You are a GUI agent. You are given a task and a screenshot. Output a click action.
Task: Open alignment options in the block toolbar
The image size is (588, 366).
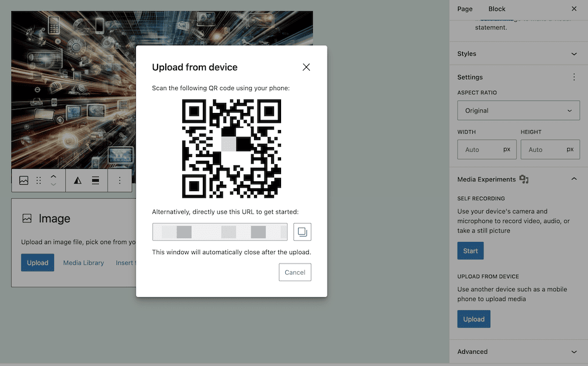click(x=94, y=180)
